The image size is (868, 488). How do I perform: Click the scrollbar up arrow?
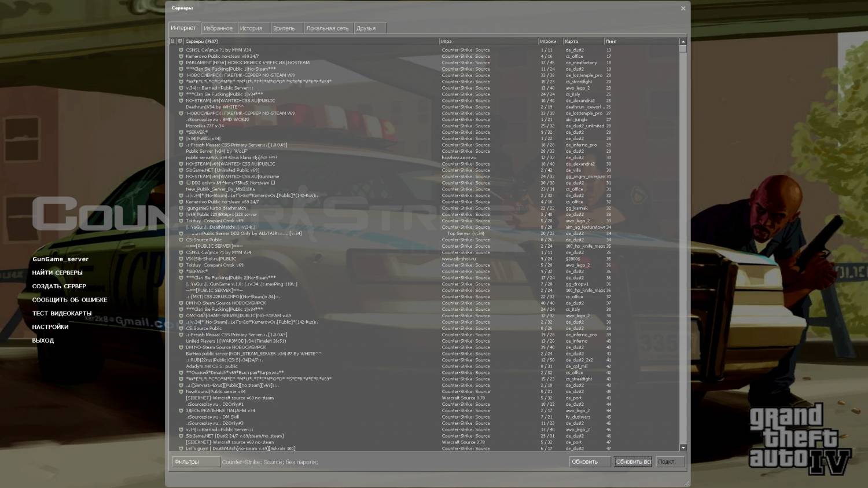[683, 42]
